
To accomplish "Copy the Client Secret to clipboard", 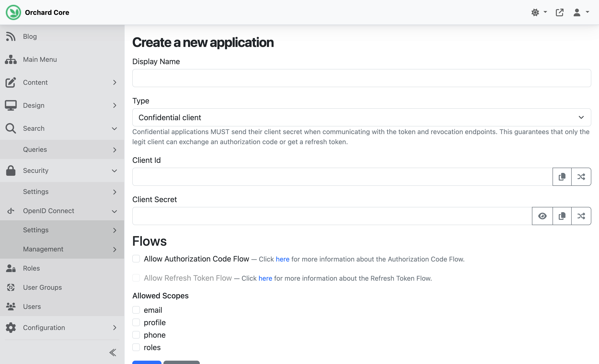I will [562, 216].
